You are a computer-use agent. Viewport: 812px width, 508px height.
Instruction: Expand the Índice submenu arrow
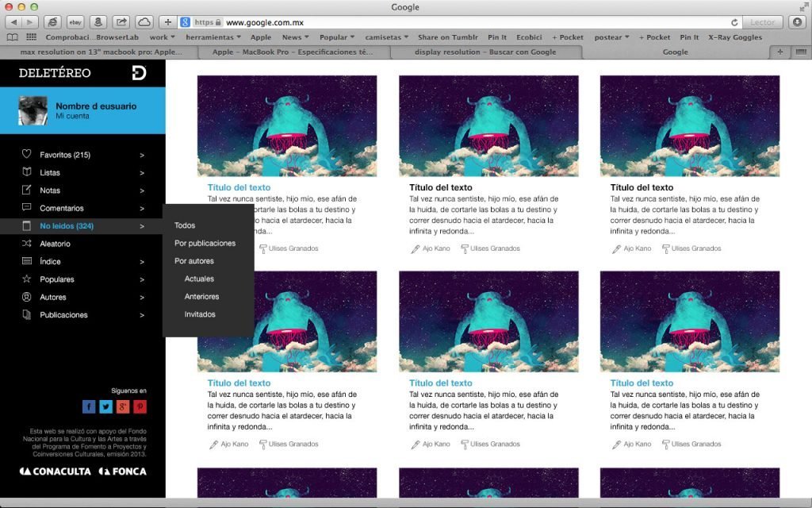tap(142, 262)
